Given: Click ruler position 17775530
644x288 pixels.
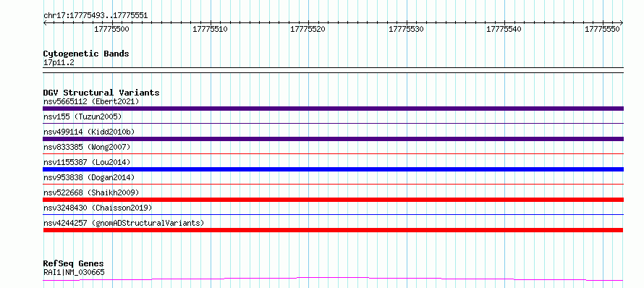Looking at the screenshot, I should pos(406,29).
